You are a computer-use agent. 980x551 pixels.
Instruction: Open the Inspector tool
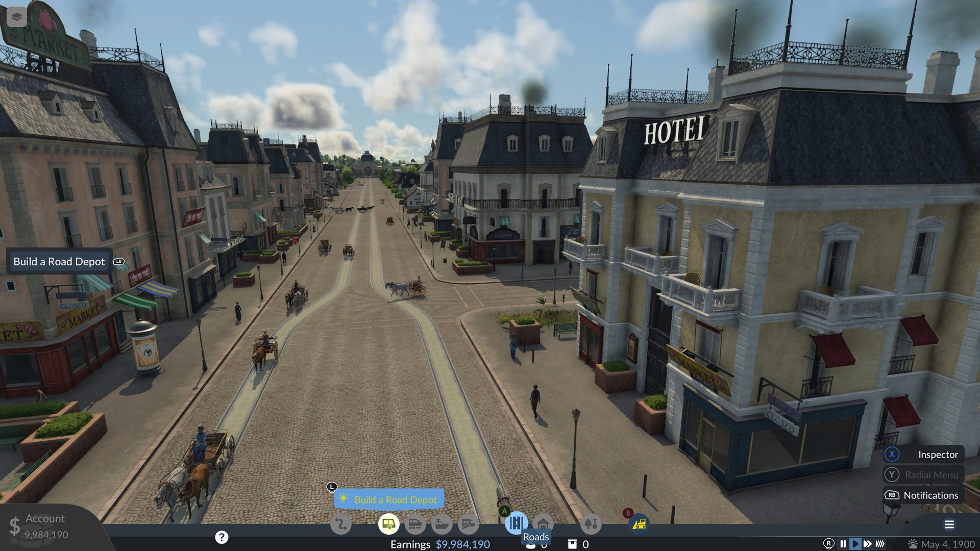(x=924, y=455)
